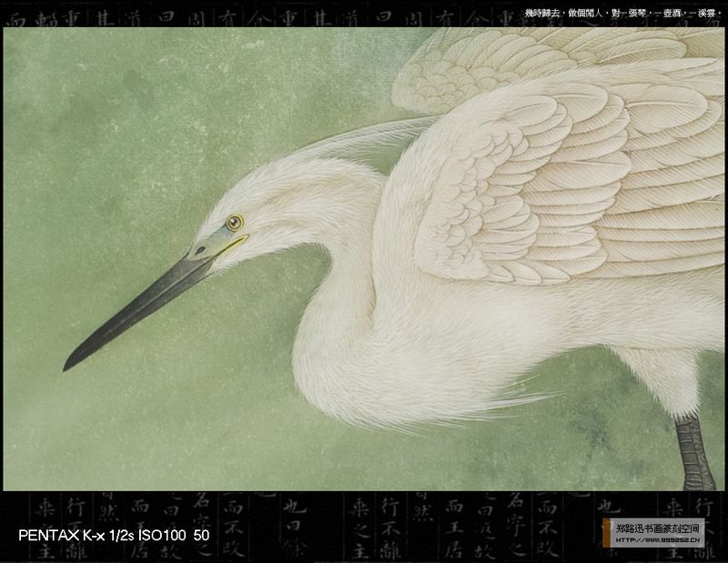Screen dimensions: 728x563
Task: Click the egret's dark leg
Action: point(693,455)
